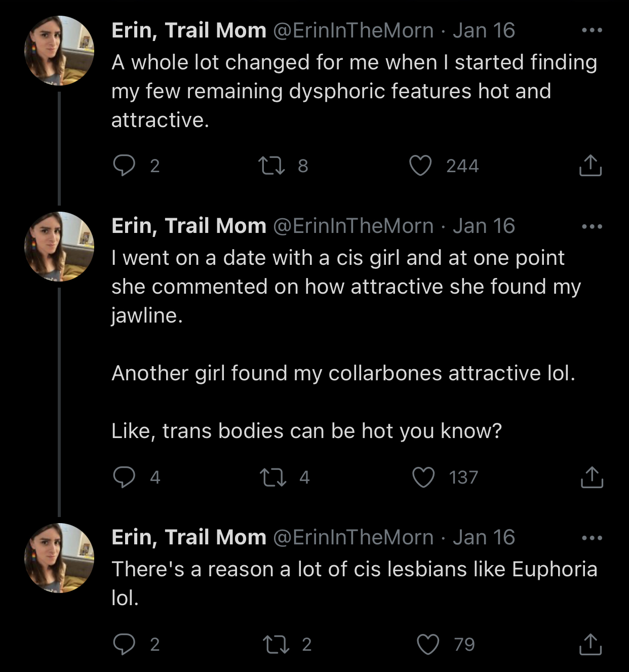Open Erin, Trail Mom name on the Euphoria tweet
The image size is (629, 672).
pyautogui.click(x=188, y=537)
